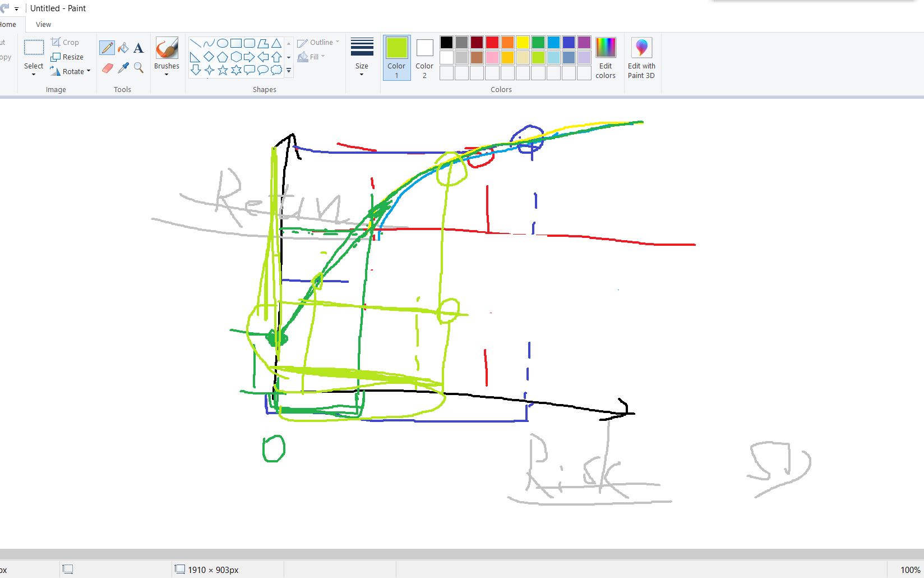Activate the Magnifier tool
This screenshot has width=924, height=578.
pyautogui.click(x=138, y=68)
